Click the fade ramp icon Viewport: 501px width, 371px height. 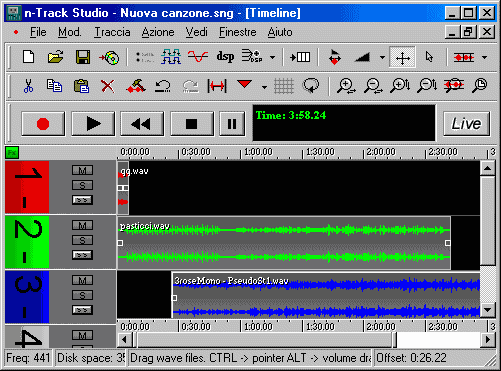click(362, 58)
